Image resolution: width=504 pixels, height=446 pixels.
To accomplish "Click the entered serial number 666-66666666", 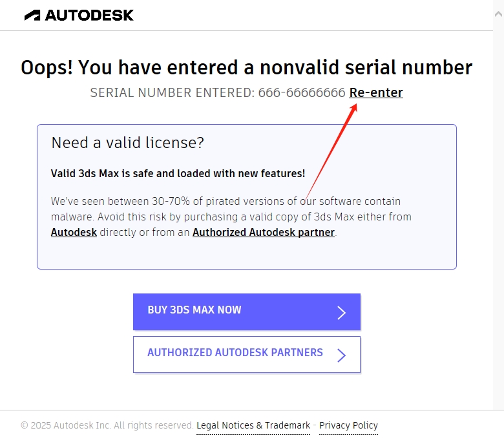I will coord(302,92).
